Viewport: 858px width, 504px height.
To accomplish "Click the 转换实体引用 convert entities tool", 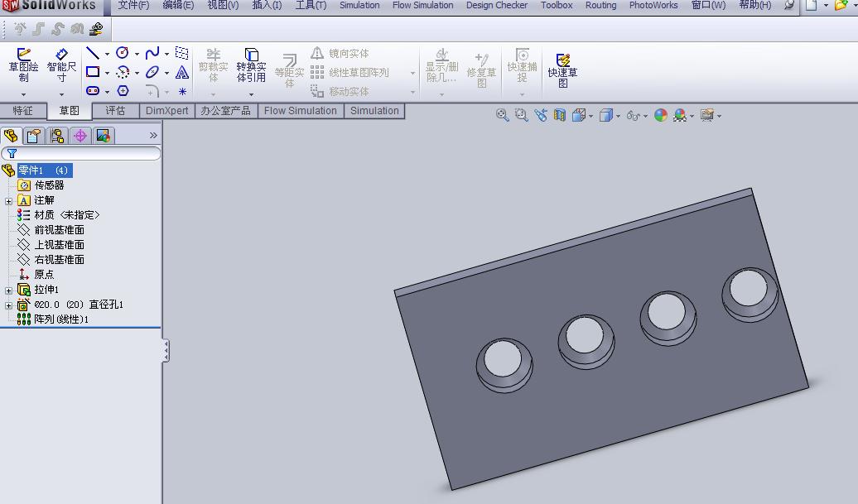I will click(251, 65).
